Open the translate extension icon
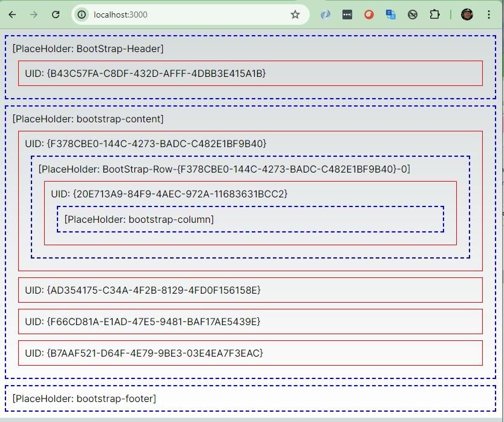504x422 pixels. (390, 15)
